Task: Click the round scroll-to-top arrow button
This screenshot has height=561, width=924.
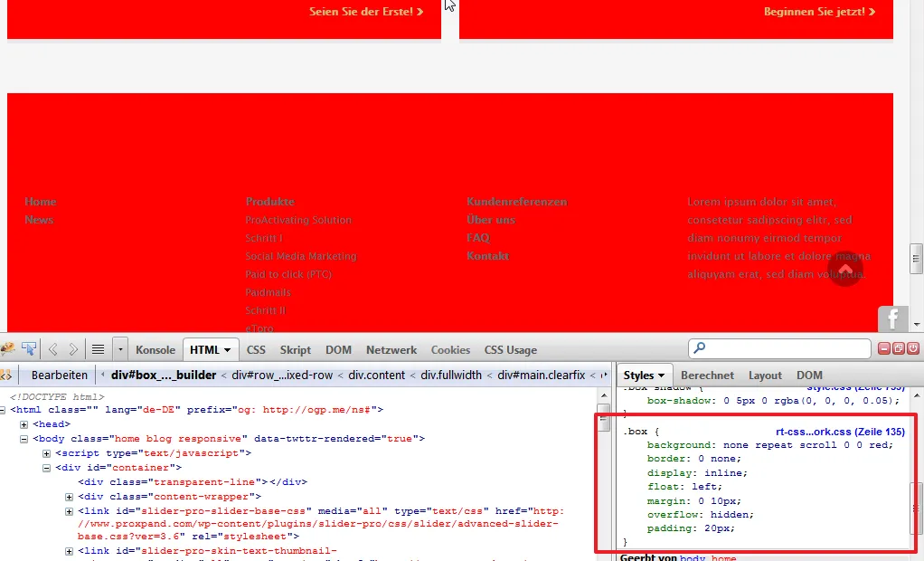Action: pyautogui.click(x=845, y=269)
